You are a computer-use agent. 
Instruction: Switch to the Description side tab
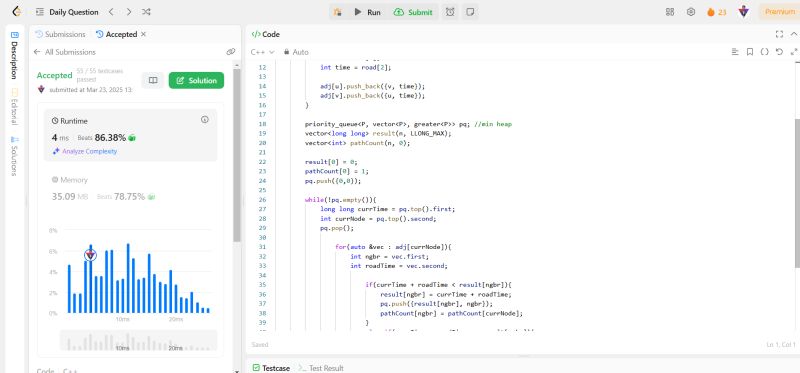click(15, 55)
